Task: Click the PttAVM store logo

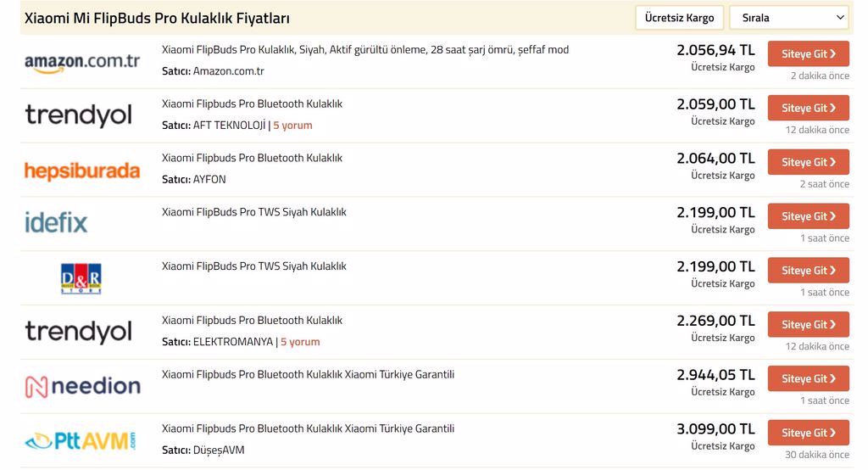Action: (81, 440)
